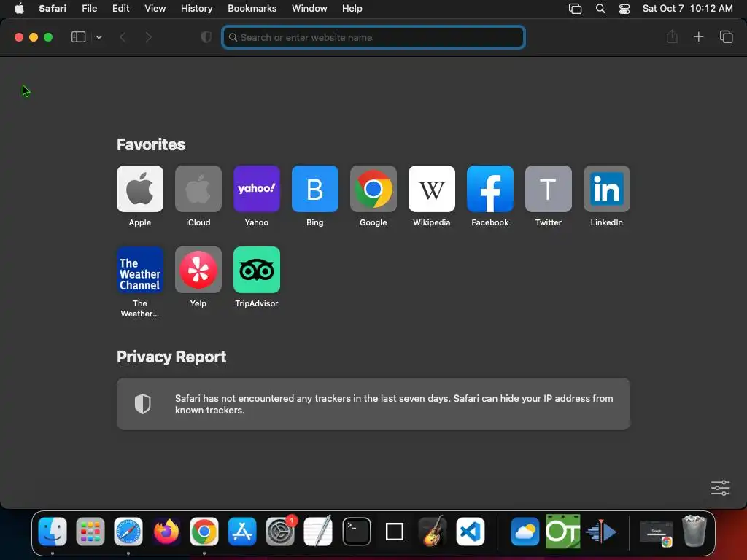Open the Bookmarks menu

point(252,8)
